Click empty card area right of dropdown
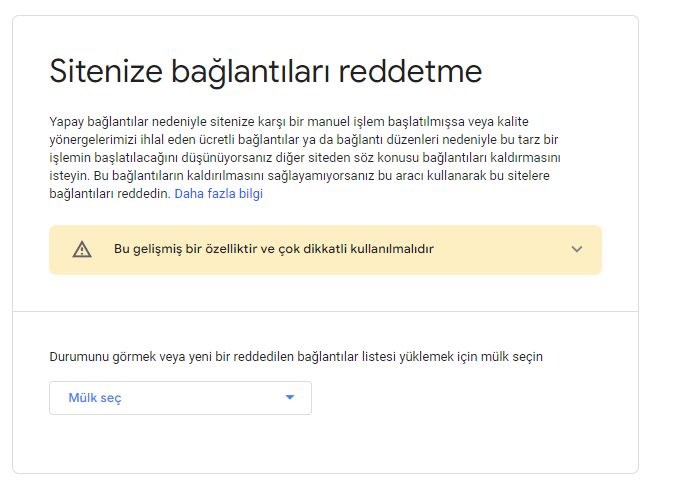Screen dimensions: 673x488 tap(470, 398)
